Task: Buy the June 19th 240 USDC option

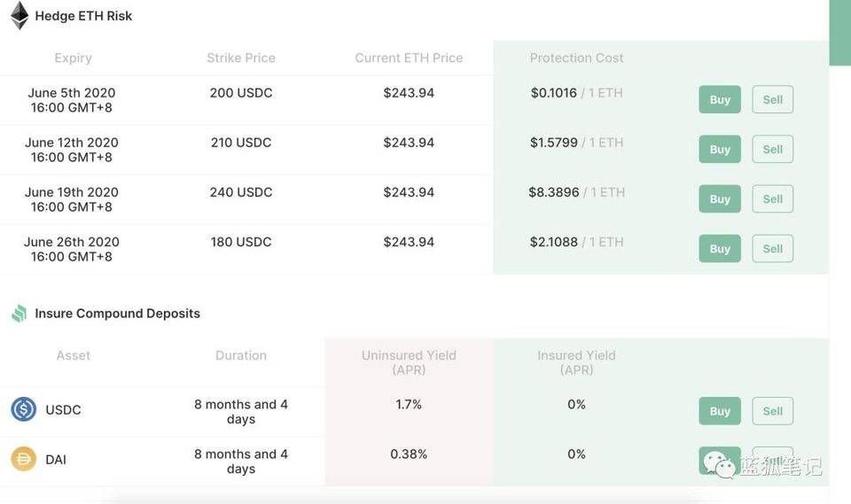Action: click(x=720, y=198)
